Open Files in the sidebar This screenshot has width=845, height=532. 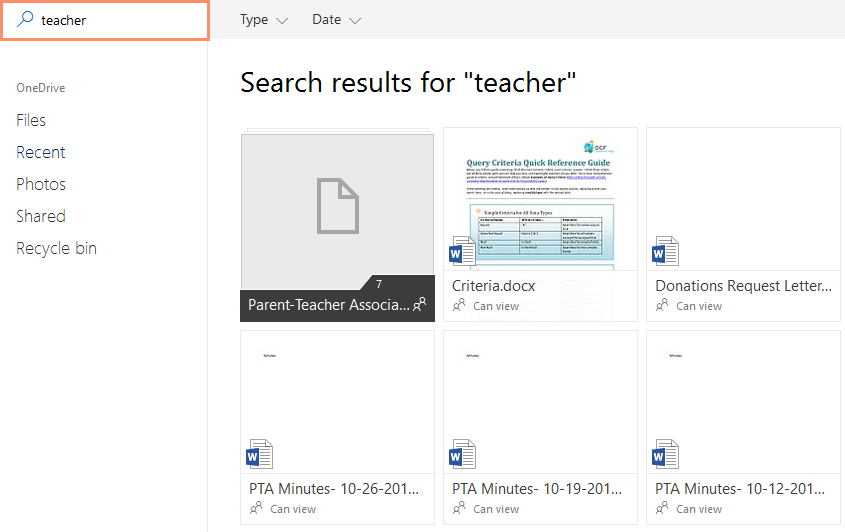point(31,120)
